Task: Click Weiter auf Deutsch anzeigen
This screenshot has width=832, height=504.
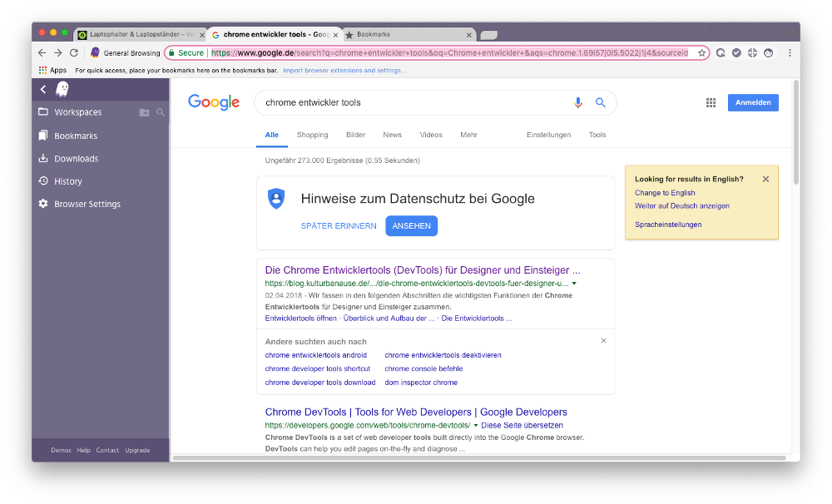Action: (x=682, y=206)
